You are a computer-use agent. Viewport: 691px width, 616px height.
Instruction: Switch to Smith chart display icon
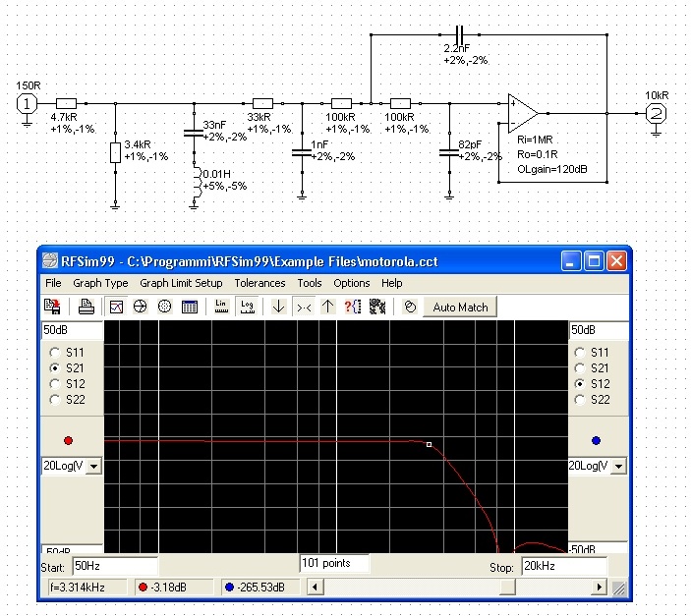(164, 307)
